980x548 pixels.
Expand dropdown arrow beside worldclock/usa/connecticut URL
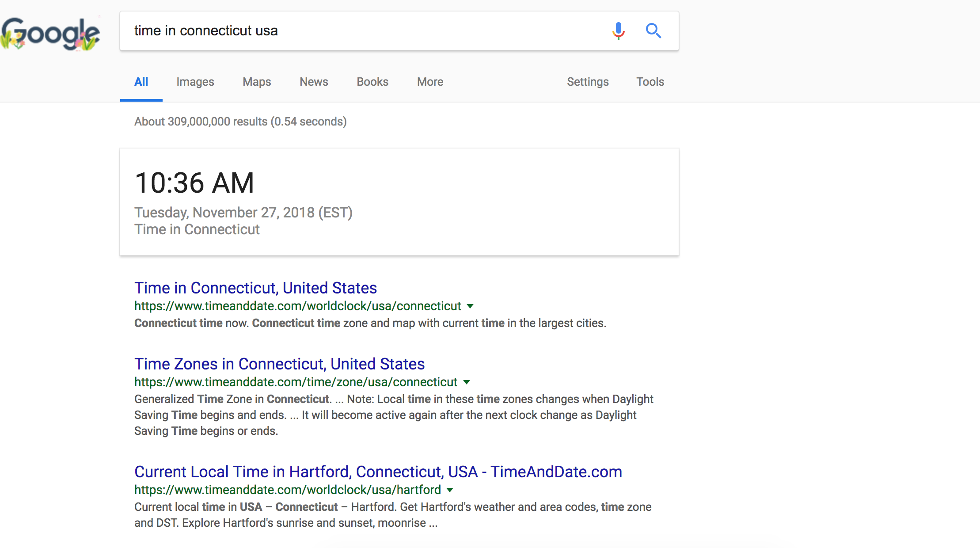coord(470,306)
